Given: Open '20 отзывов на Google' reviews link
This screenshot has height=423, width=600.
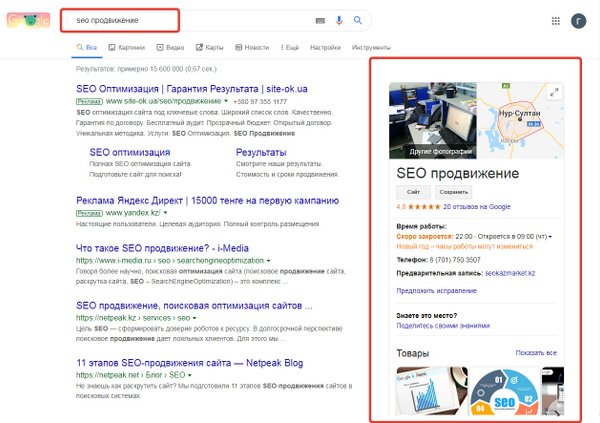Looking at the screenshot, I should coord(476,206).
